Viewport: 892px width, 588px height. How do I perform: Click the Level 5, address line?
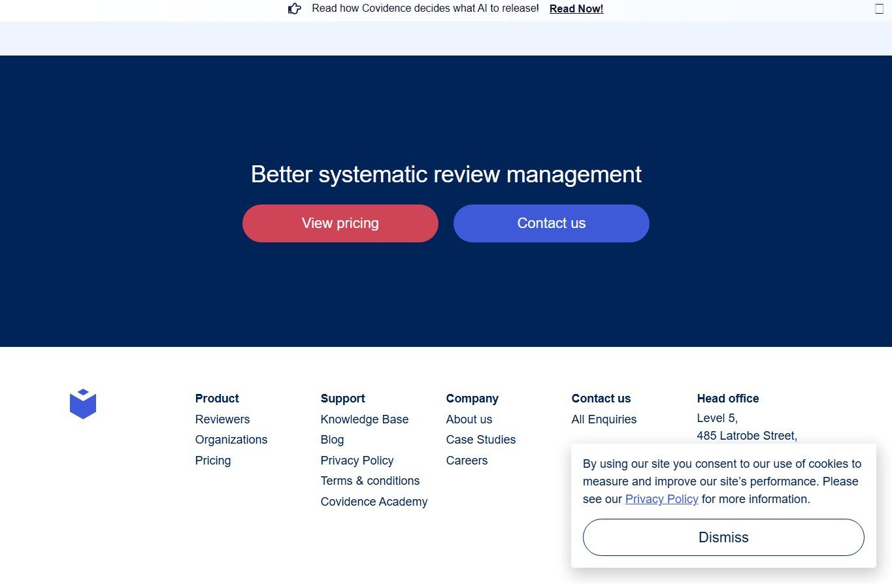pyautogui.click(x=718, y=418)
